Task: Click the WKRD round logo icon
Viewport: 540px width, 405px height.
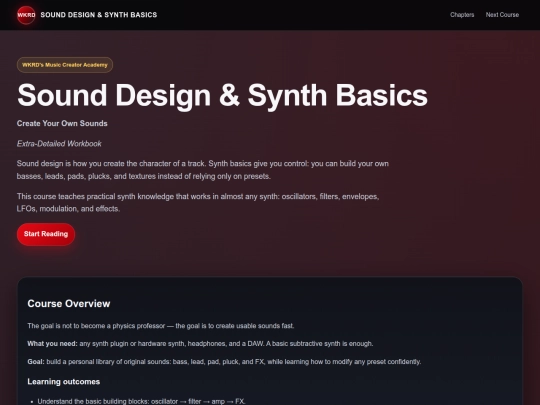Action: coord(26,15)
